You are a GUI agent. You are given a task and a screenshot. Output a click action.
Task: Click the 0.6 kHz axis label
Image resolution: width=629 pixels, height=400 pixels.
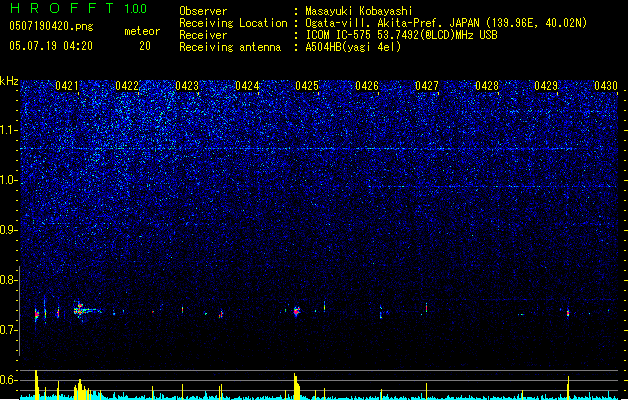coord(8,380)
